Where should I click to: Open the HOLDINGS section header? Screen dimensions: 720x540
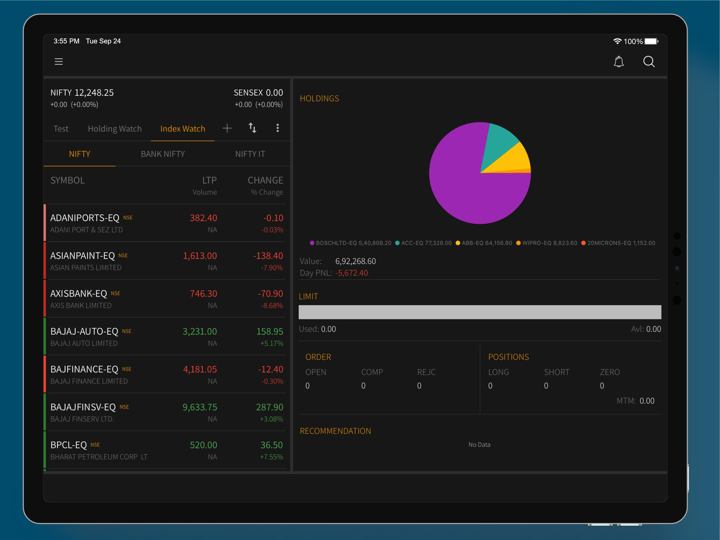pyautogui.click(x=319, y=99)
